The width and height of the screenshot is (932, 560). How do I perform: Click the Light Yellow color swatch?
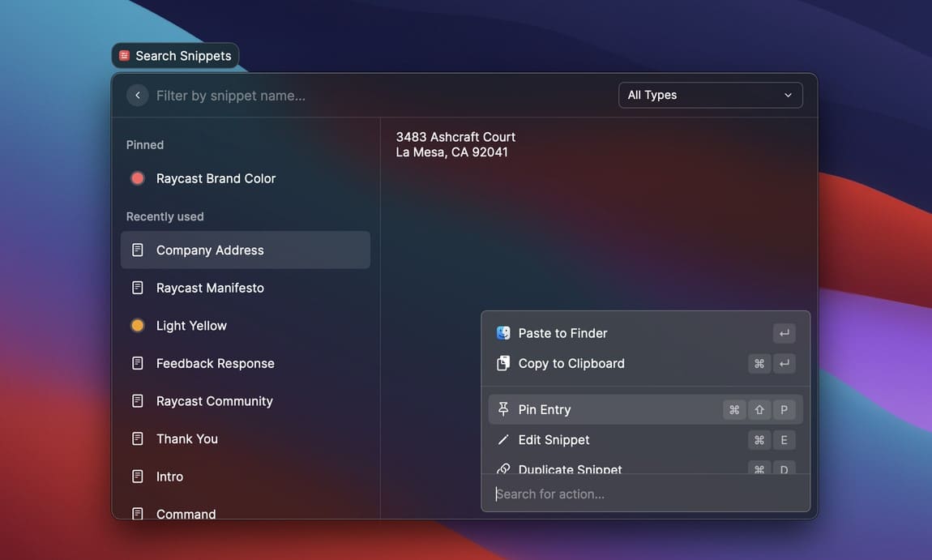coord(138,326)
